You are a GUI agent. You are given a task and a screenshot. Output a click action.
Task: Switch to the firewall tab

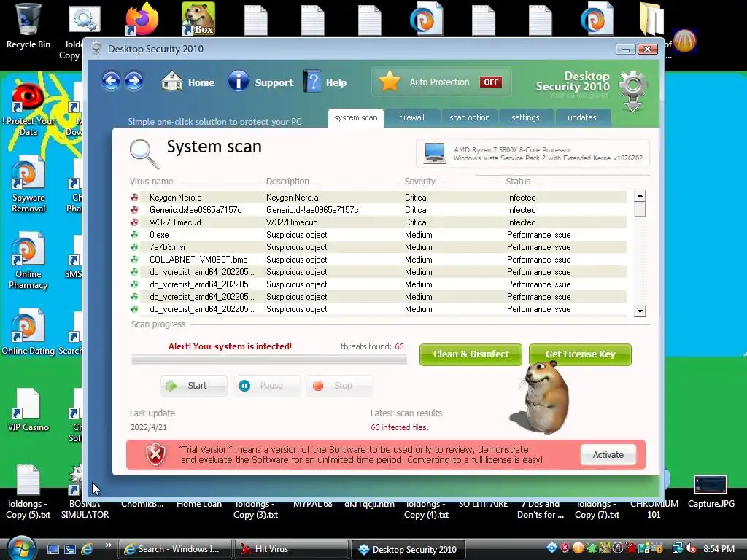click(x=411, y=117)
